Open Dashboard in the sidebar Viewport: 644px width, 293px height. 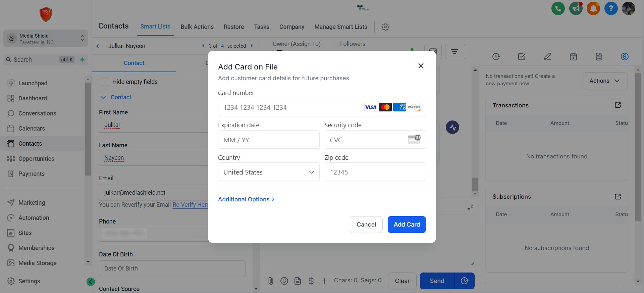(x=33, y=98)
